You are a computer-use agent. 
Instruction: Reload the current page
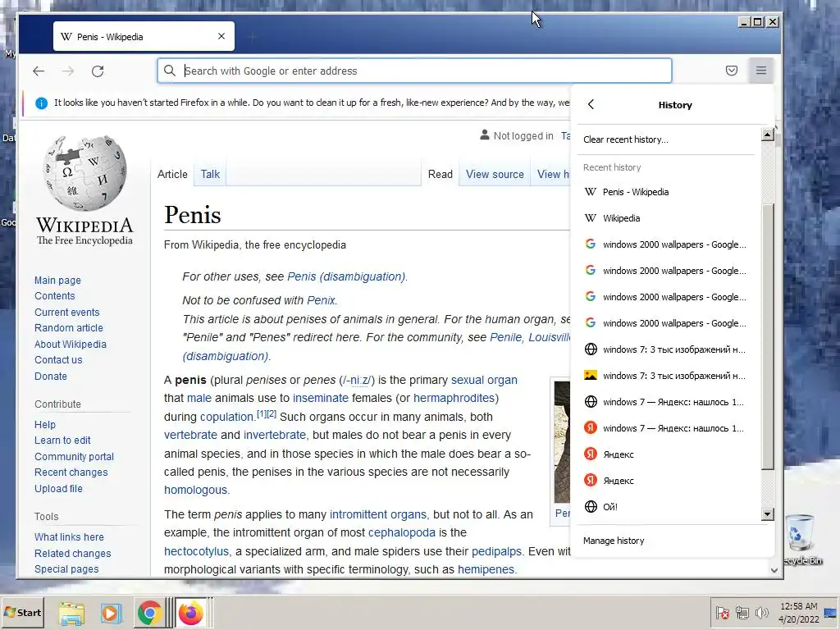(x=98, y=71)
